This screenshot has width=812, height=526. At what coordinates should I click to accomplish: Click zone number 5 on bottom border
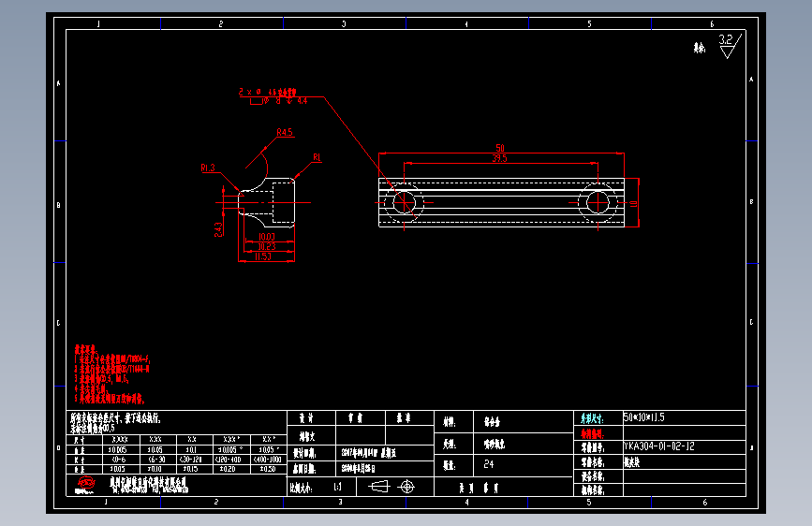[589, 503]
